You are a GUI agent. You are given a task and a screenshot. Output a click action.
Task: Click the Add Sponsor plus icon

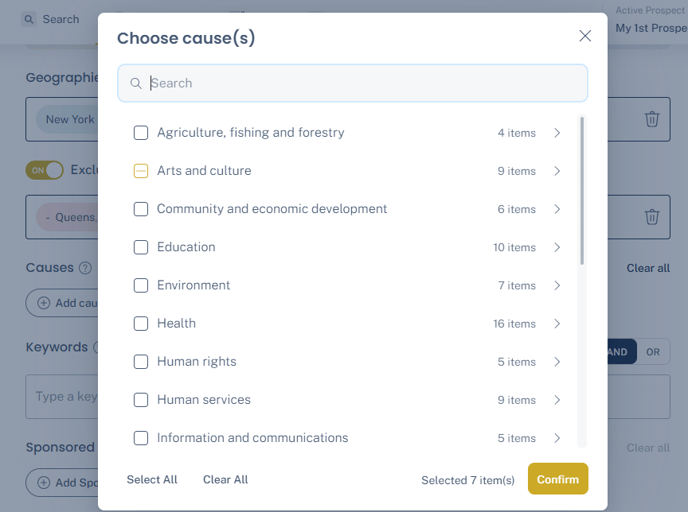[44, 482]
